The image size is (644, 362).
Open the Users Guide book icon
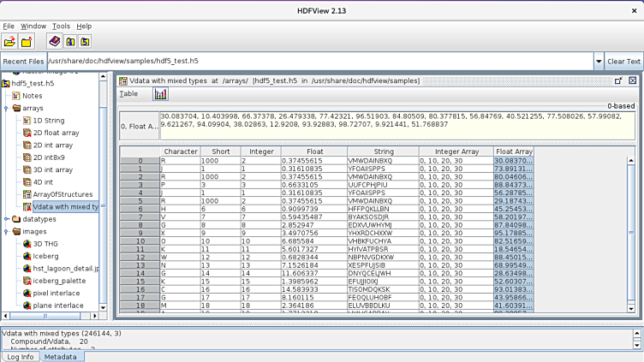[54, 41]
